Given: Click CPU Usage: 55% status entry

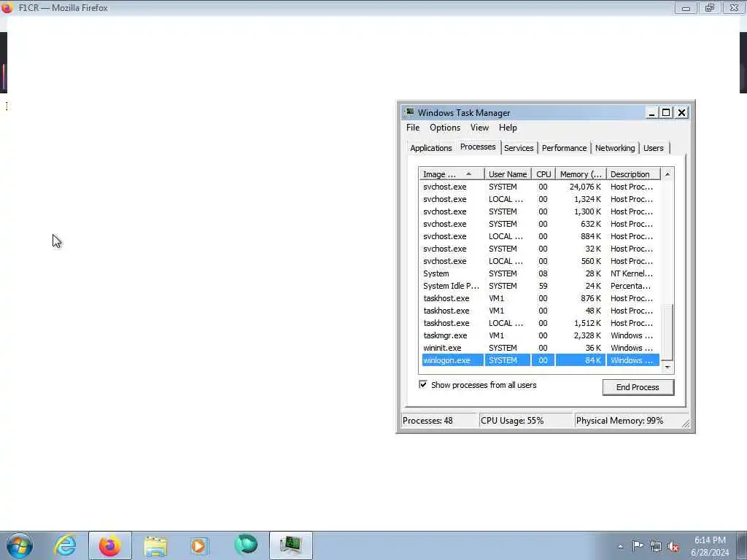Looking at the screenshot, I should 527,421.
